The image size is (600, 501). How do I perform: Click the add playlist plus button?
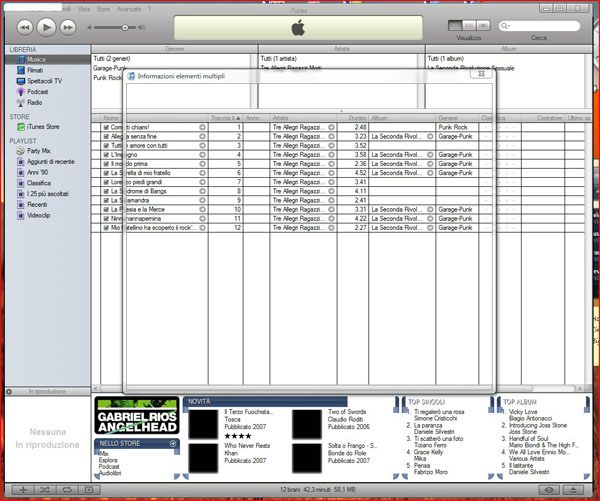click(x=23, y=490)
